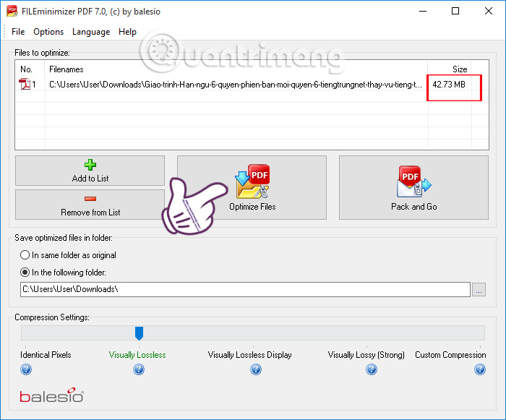Image resolution: width=506 pixels, height=420 pixels.
Task: Open help icon under Visually Lossless Display
Action: coord(256,369)
